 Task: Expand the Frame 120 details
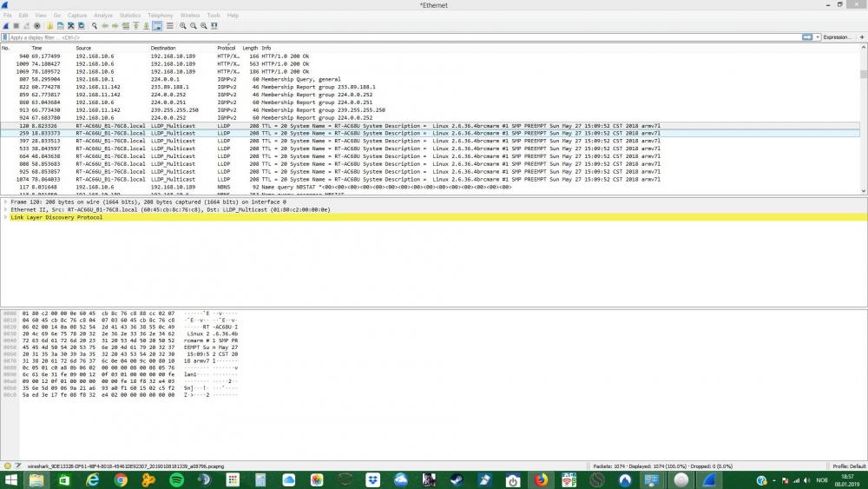[x=5, y=202]
